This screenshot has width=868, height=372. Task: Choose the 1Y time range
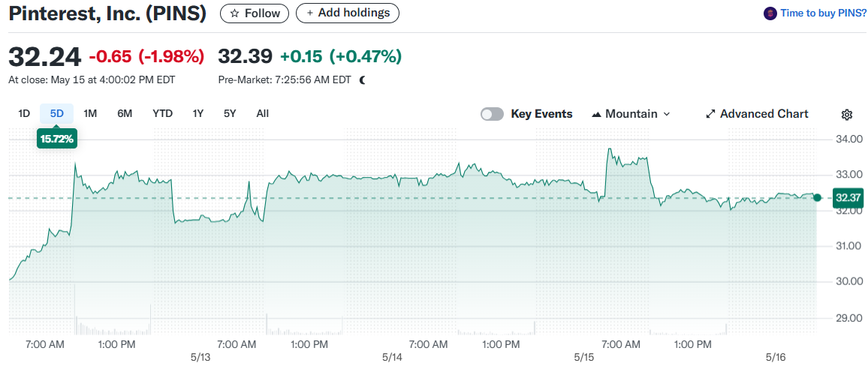point(197,113)
